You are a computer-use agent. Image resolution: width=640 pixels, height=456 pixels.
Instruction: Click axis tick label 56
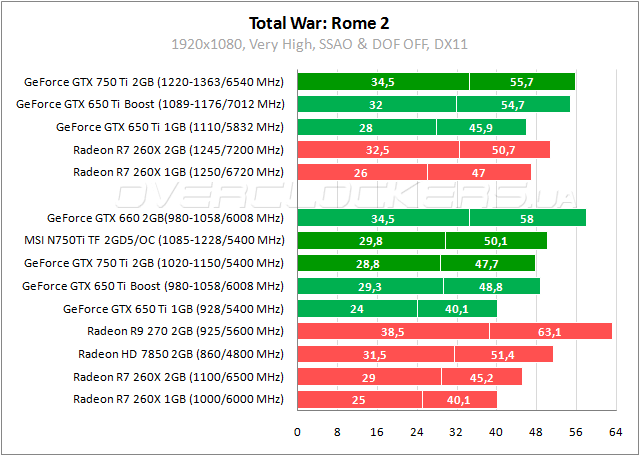576,432
